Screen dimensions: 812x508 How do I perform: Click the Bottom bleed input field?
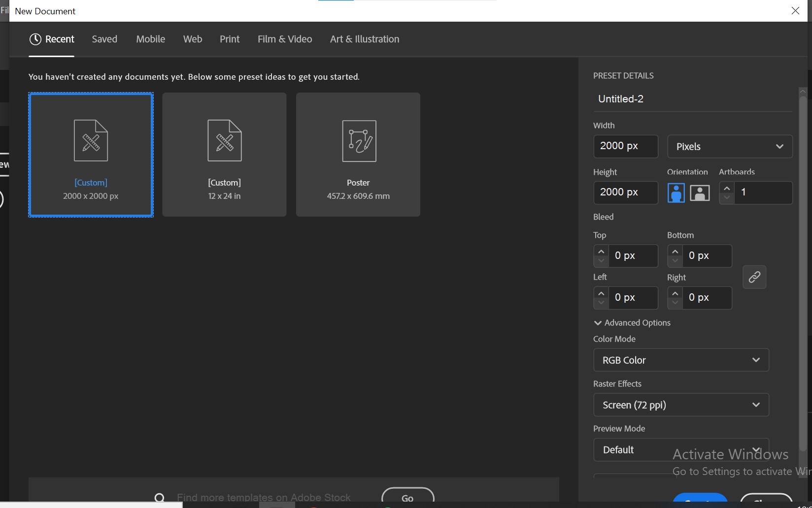pos(707,256)
